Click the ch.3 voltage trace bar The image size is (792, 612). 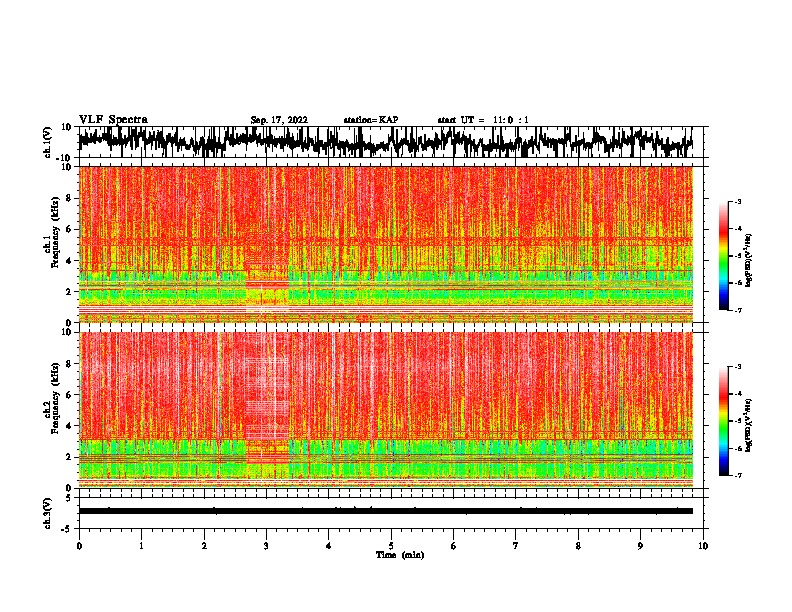pyautogui.click(x=385, y=511)
